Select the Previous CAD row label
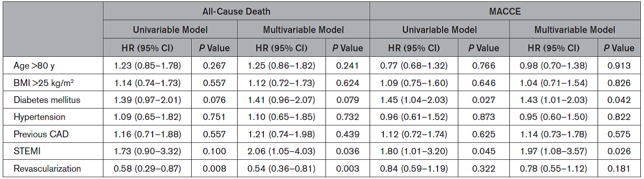Image resolution: width=644 pixels, height=179 pixels. point(38,134)
